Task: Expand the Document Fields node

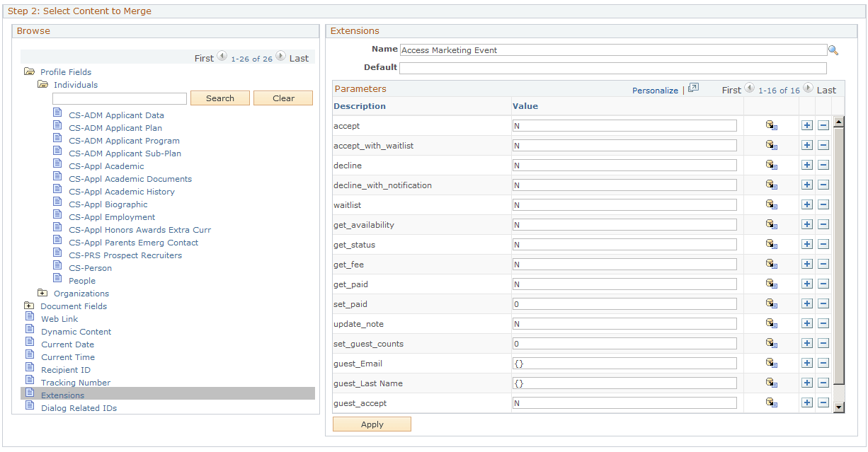Action: click(28, 306)
